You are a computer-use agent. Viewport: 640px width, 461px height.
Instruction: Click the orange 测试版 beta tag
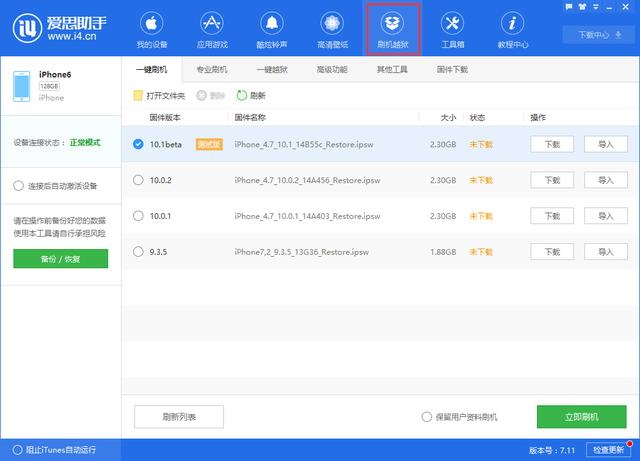click(x=209, y=144)
